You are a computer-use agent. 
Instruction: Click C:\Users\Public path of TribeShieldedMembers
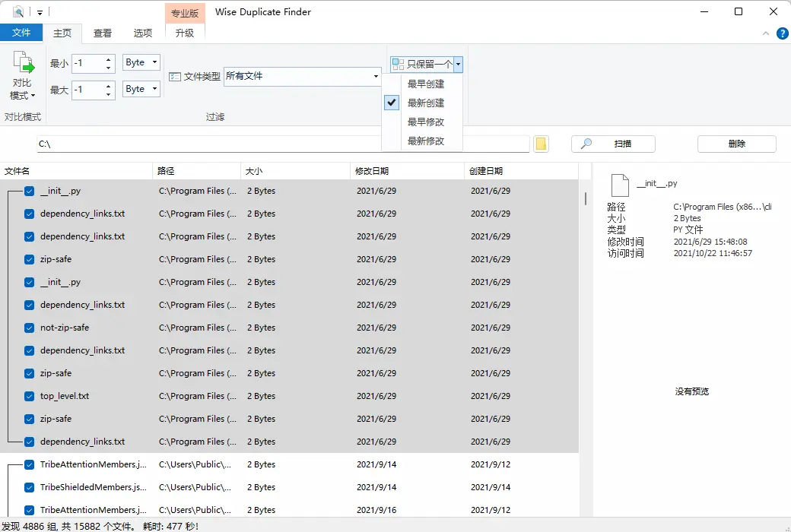195,488
